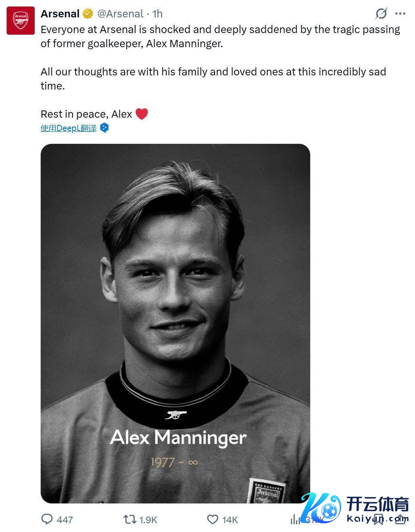
Task: Bookmark this tweet
Action: pos(378,519)
